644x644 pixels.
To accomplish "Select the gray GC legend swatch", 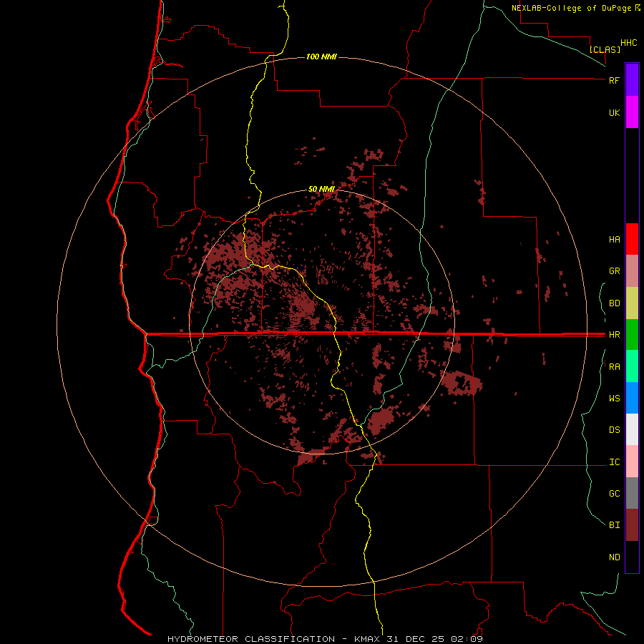I will (632, 493).
